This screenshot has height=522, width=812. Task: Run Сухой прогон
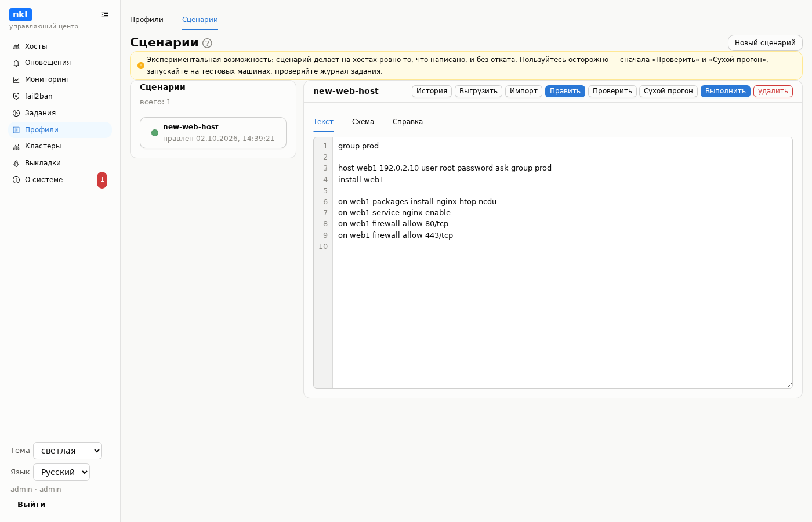pyautogui.click(x=668, y=91)
